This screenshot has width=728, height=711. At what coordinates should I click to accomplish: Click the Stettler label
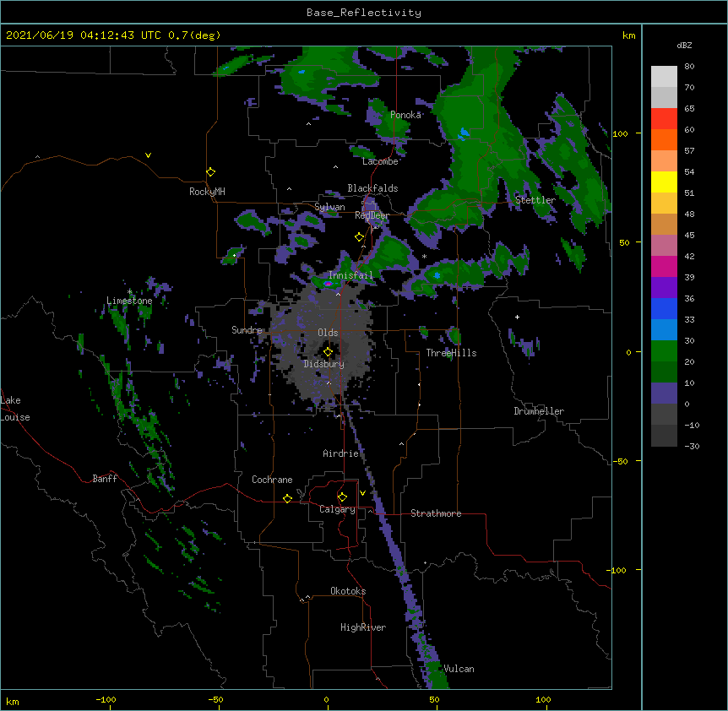(x=535, y=200)
